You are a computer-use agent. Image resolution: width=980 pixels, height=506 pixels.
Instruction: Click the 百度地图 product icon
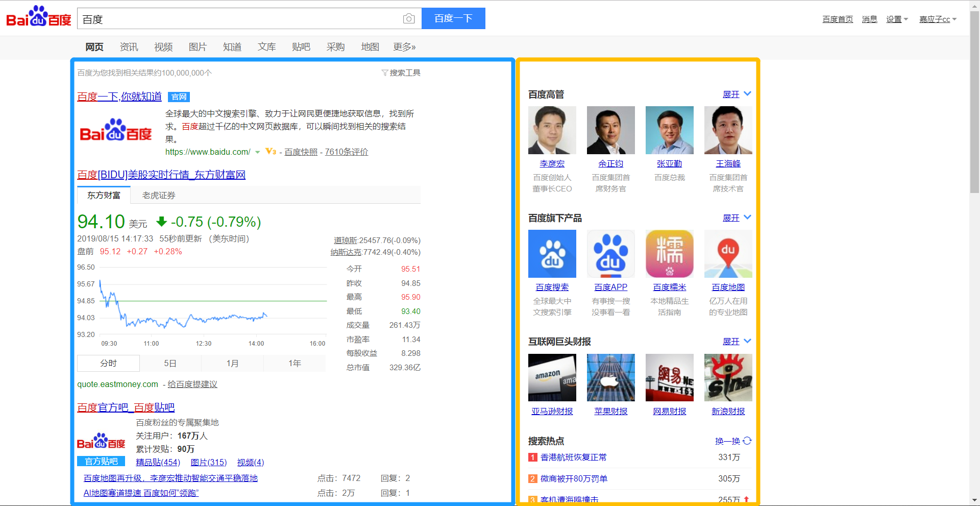point(728,254)
